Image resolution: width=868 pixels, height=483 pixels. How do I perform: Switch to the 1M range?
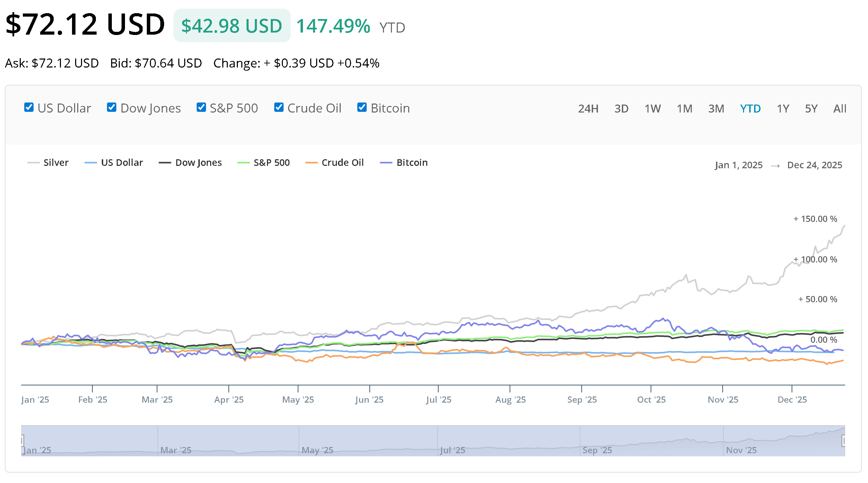tap(684, 109)
